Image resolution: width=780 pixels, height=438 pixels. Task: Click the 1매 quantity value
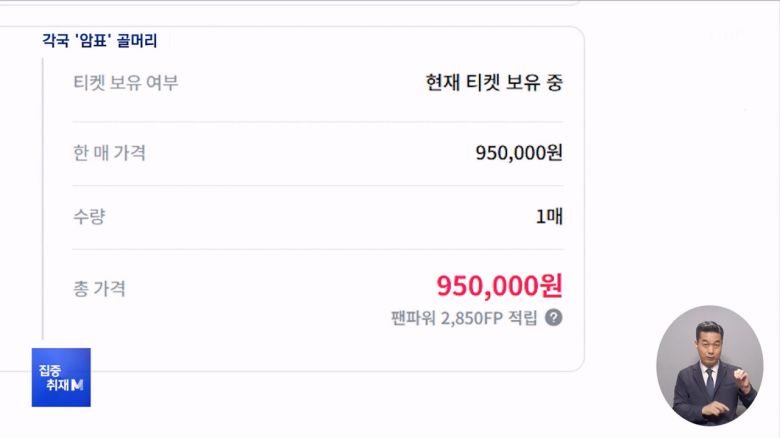(549, 217)
